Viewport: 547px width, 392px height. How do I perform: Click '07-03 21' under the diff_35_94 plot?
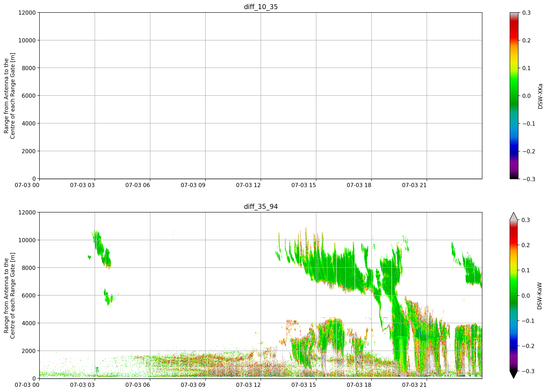pyautogui.click(x=414, y=385)
